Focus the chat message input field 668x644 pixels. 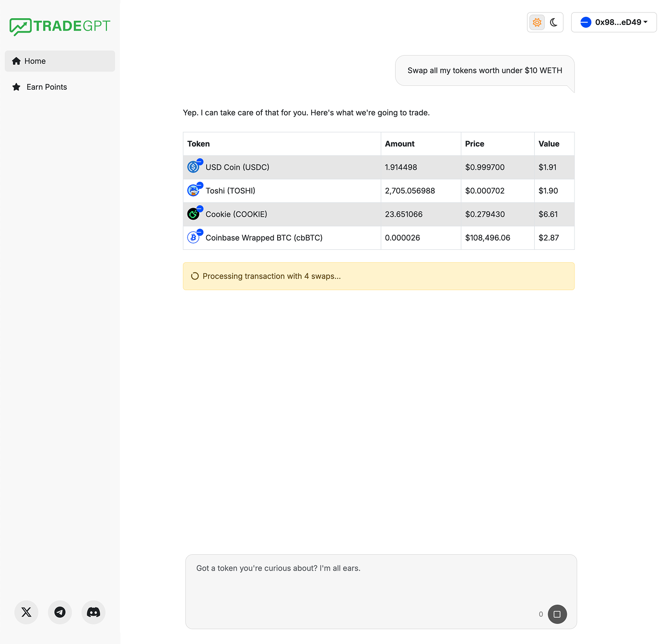(381, 592)
